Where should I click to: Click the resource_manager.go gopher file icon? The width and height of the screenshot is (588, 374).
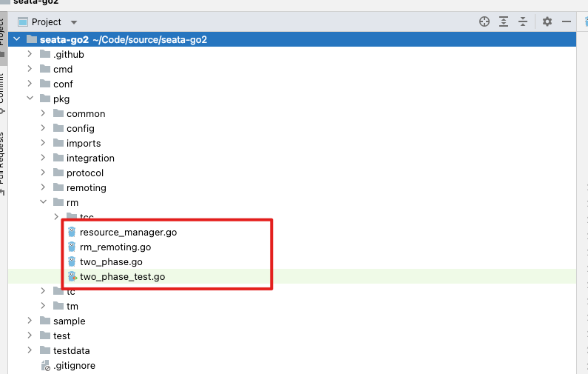pyautogui.click(x=72, y=232)
